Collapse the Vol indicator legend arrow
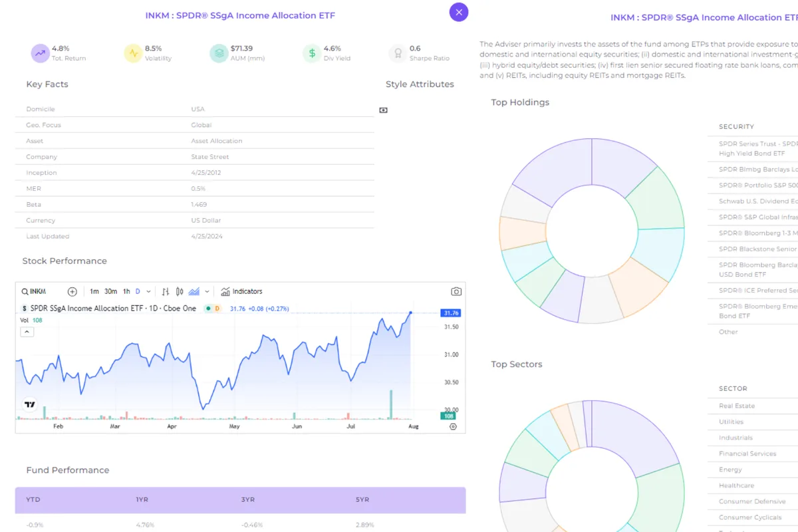This screenshot has width=798, height=532. coord(27,331)
